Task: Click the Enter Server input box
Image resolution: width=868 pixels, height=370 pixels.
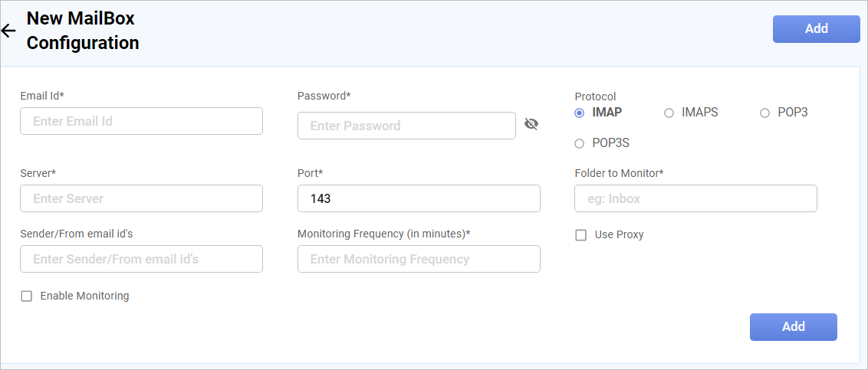Action: (x=141, y=198)
